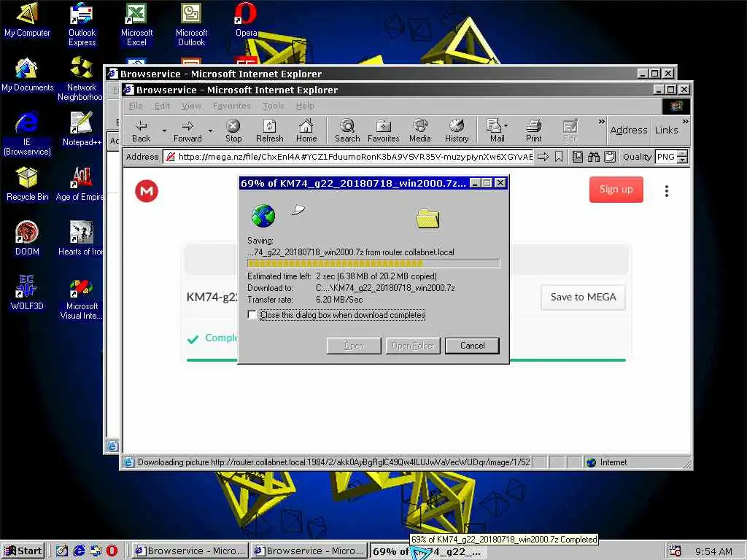Select Microsoft Outlook desktop shortcut
The image size is (747, 560).
coord(192,24)
